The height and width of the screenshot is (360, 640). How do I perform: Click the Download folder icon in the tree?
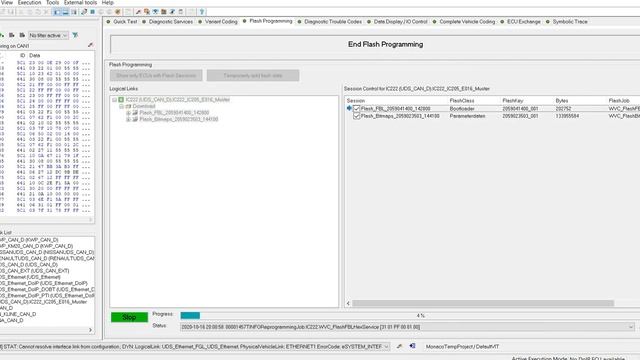pyautogui.click(x=128, y=106)
